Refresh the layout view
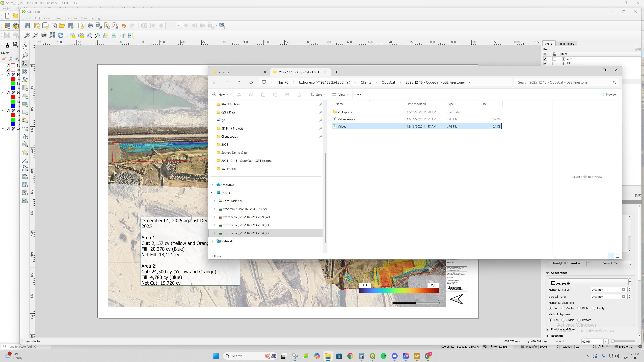The image size is (644, 362). point(60,36)
